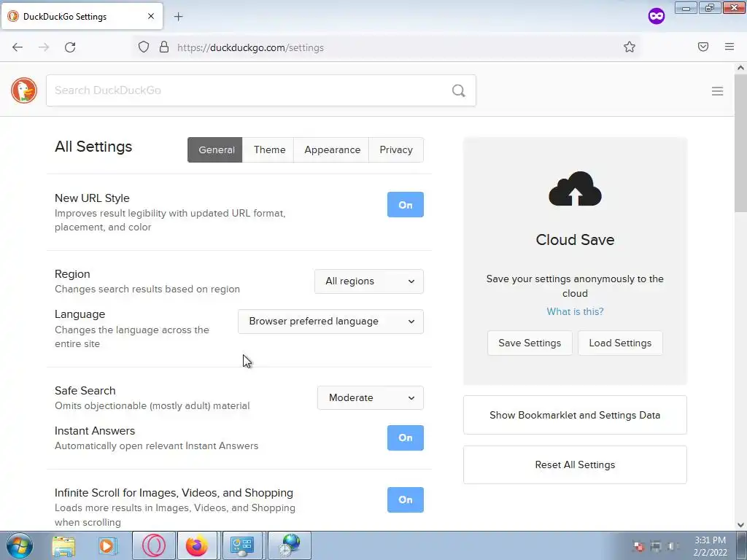Viewport: 747px width, 560px height.
Task: Click the page vertical scrollbar thumb
Action: pos(741,143)
